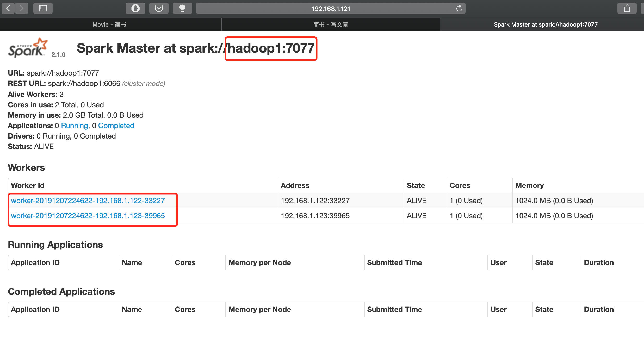Click the 'Status: ALIVE' line
The width and height of the screenshot is (644, 338).
(31, 146)
